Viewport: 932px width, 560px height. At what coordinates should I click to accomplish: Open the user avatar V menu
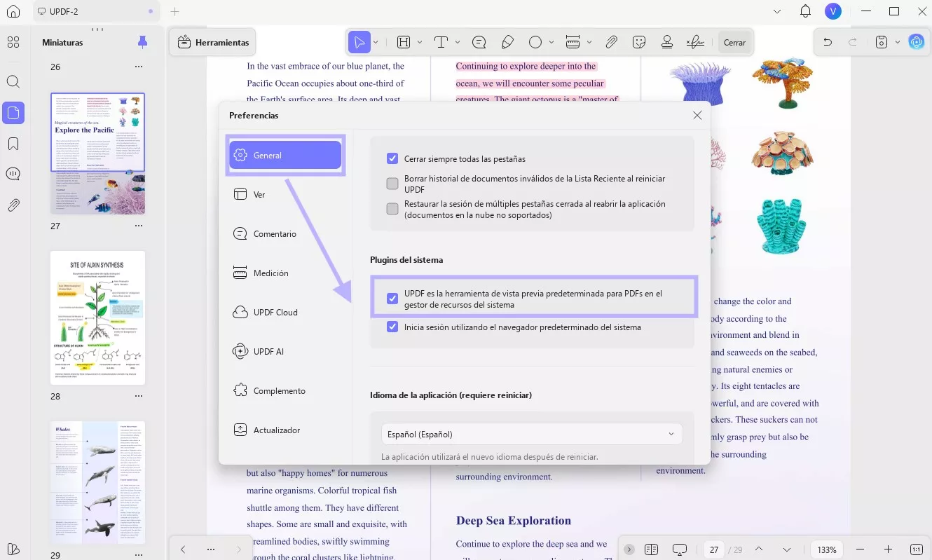(x=833, y=11)
